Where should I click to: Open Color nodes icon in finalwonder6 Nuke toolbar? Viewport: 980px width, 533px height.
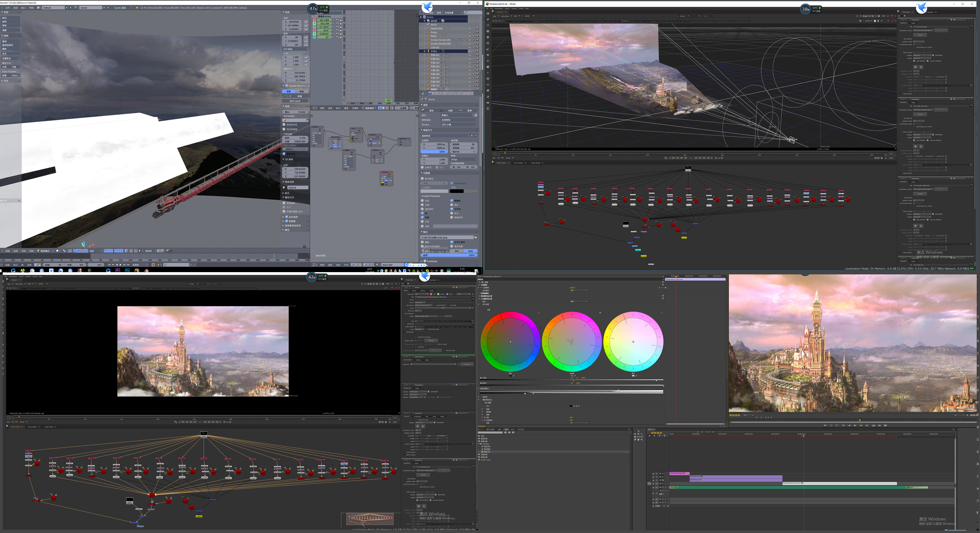tap(488, 37)
